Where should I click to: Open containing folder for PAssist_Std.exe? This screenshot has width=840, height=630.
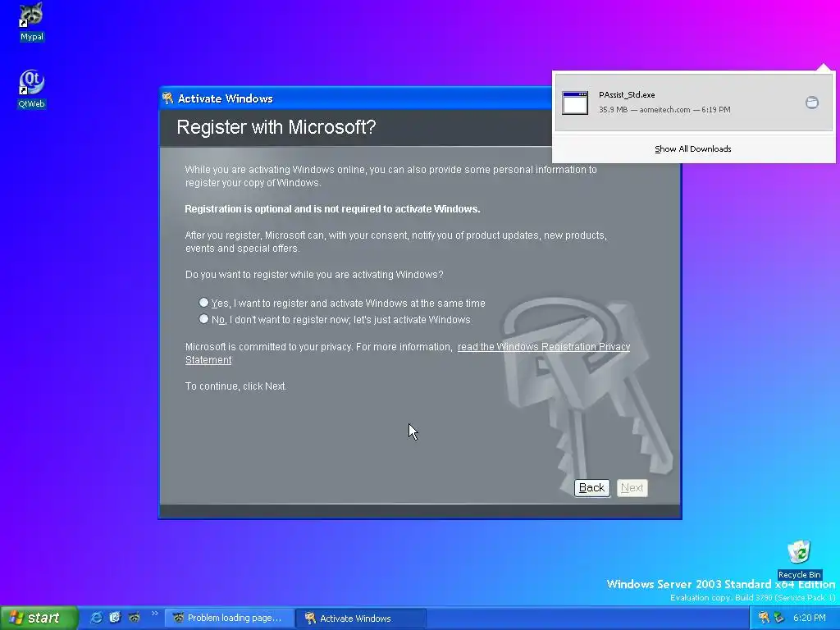click(x=811, y=103)
